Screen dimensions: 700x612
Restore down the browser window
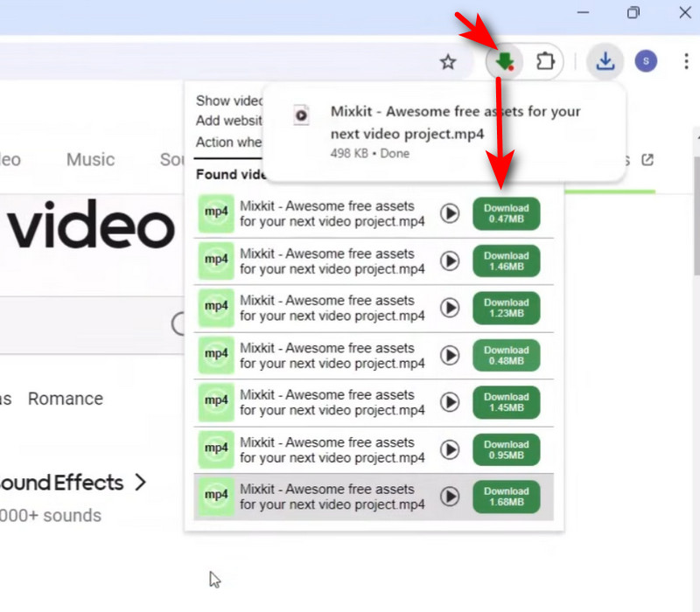633,12
